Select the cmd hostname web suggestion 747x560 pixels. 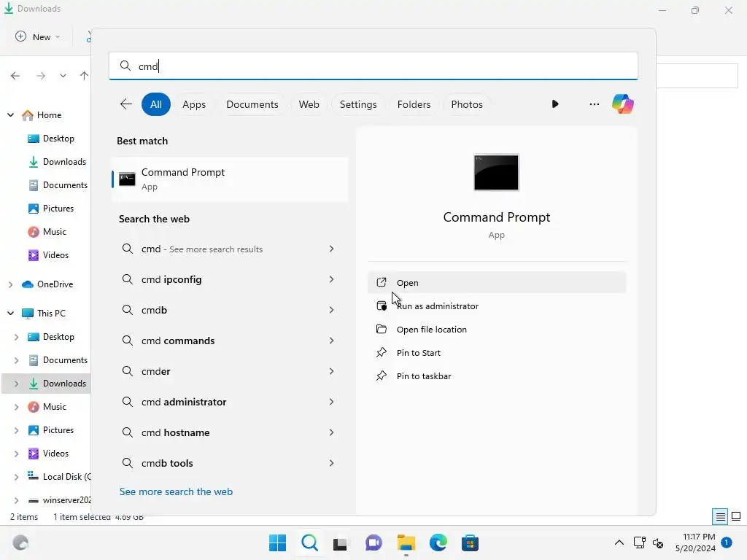click(x=230, y=432)
